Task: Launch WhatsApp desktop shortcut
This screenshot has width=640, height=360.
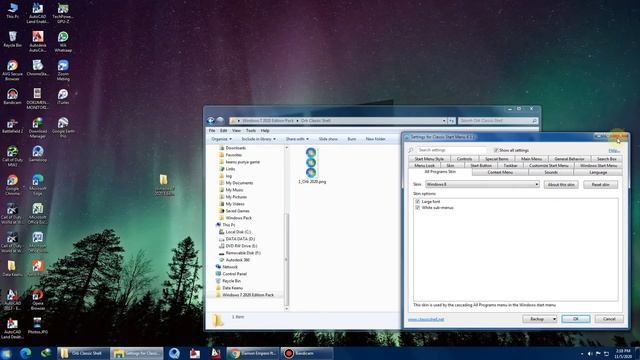Action: tap(63, 42)
